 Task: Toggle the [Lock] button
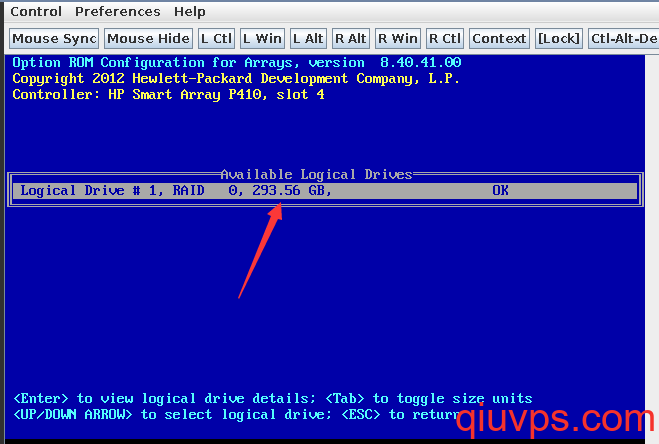(559, 39)
